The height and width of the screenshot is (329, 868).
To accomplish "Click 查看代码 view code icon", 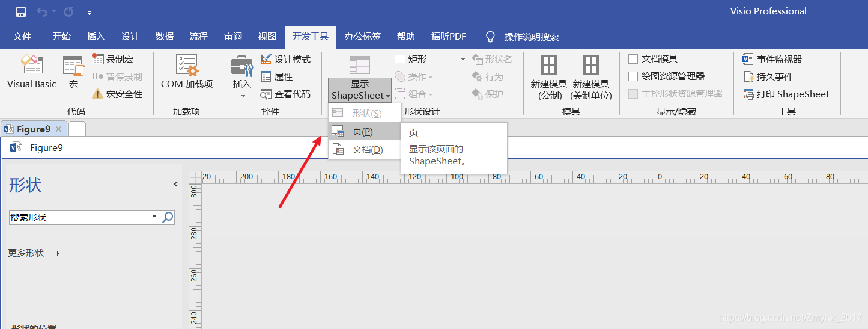I will [286, 94].
